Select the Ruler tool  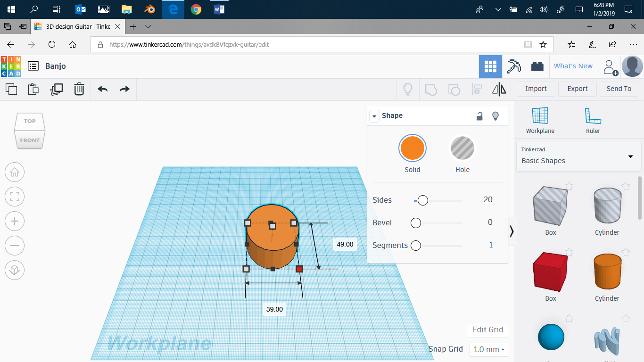tap(593, 120)
